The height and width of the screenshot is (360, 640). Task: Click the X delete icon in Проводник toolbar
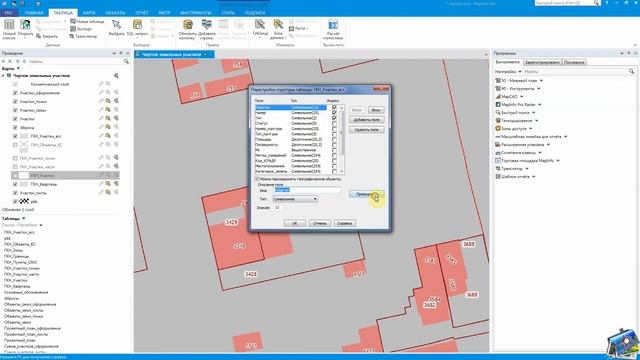coord(10,61)
